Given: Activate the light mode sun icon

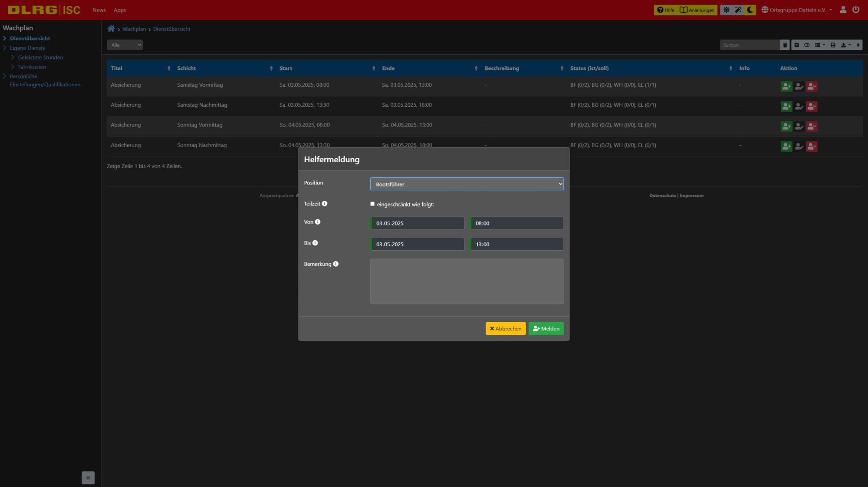Looking at the screenshot, I should (726, 10).
